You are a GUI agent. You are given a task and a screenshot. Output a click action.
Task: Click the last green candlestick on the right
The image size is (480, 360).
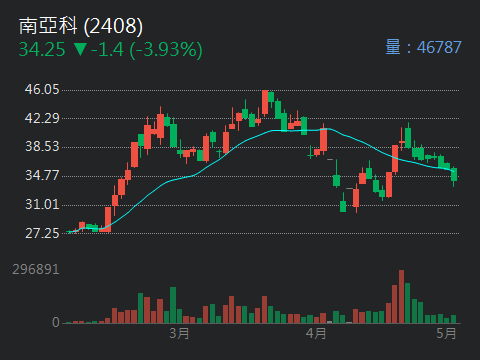click(x=454, y=176)
